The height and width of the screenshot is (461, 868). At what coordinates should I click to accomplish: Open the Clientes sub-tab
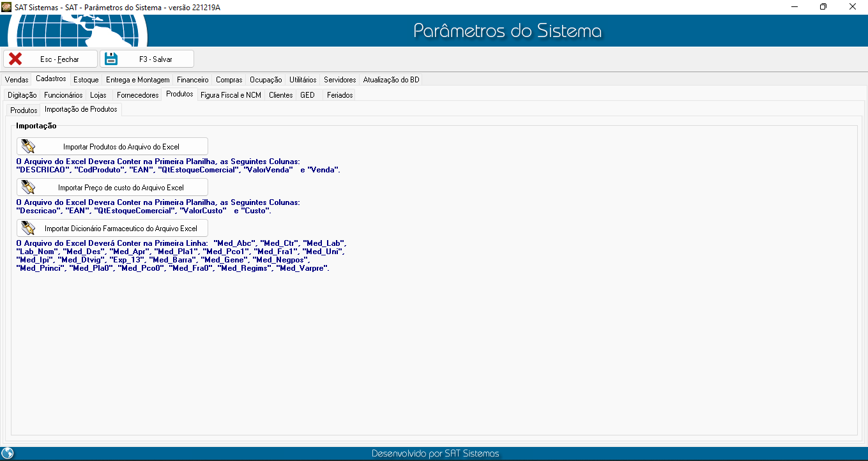(x=280, y=95)
